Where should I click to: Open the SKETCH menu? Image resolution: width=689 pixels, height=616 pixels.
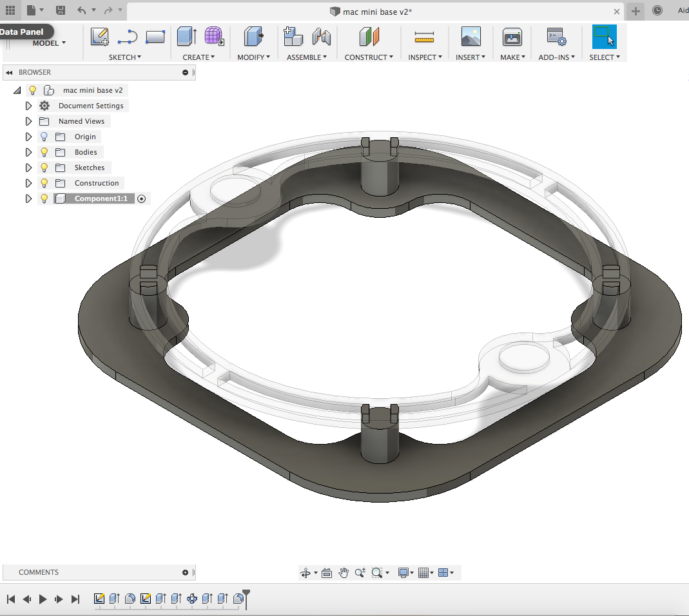click(x=125, y=57)
